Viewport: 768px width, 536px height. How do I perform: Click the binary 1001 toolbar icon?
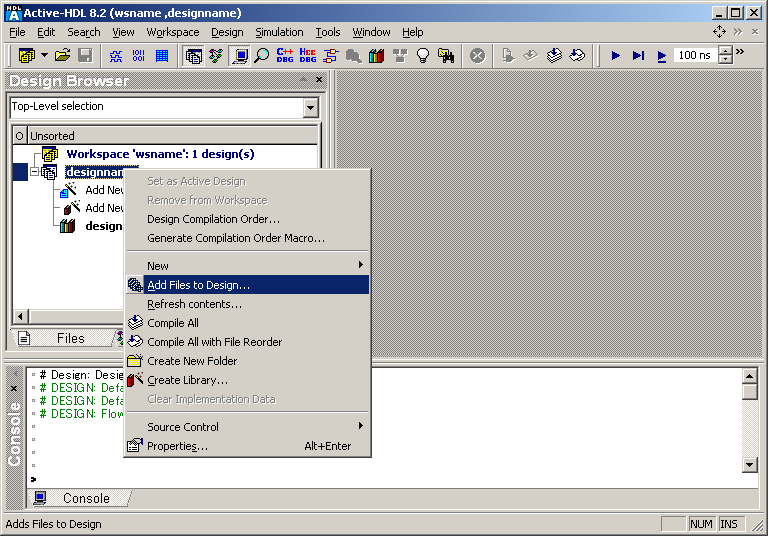[139, 56]
